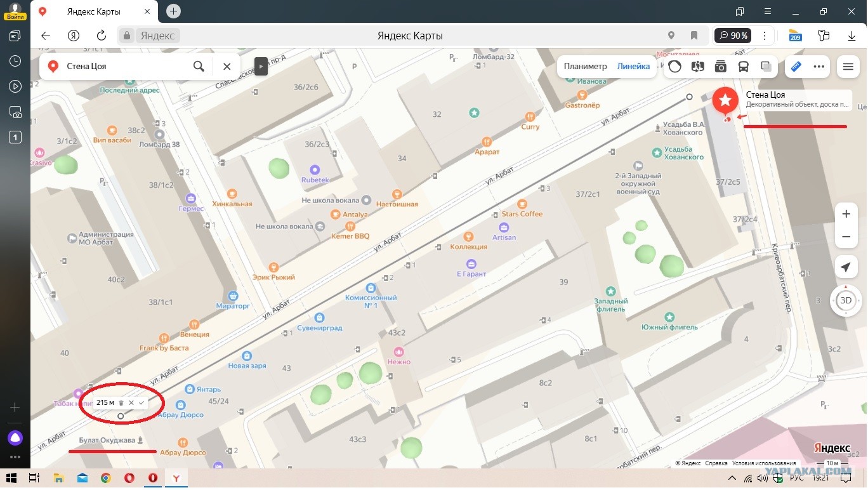Launch Alice assistant purple icon
868x490 pixels.
coord(15,437)
